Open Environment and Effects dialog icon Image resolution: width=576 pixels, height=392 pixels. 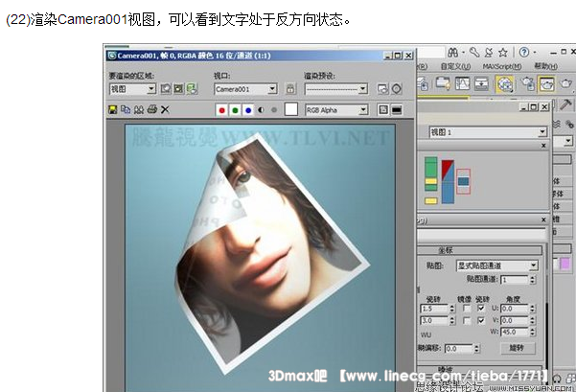(397, 88)
